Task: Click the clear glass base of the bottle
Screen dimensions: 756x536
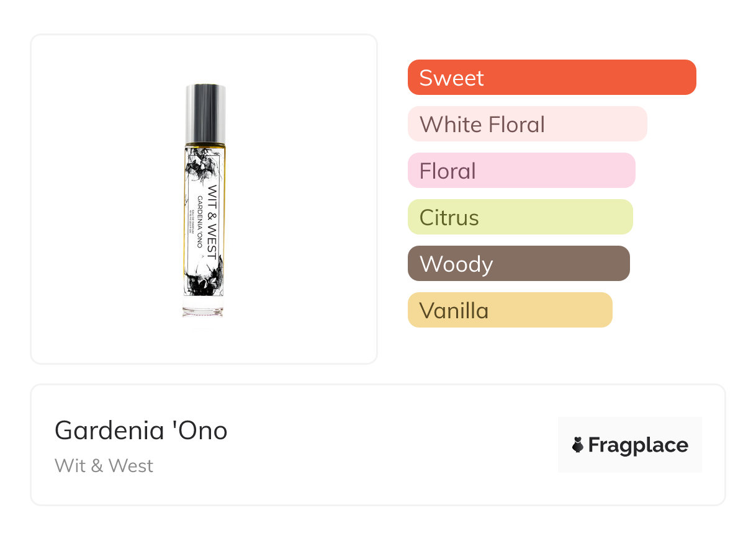Action: click(203, 309)
